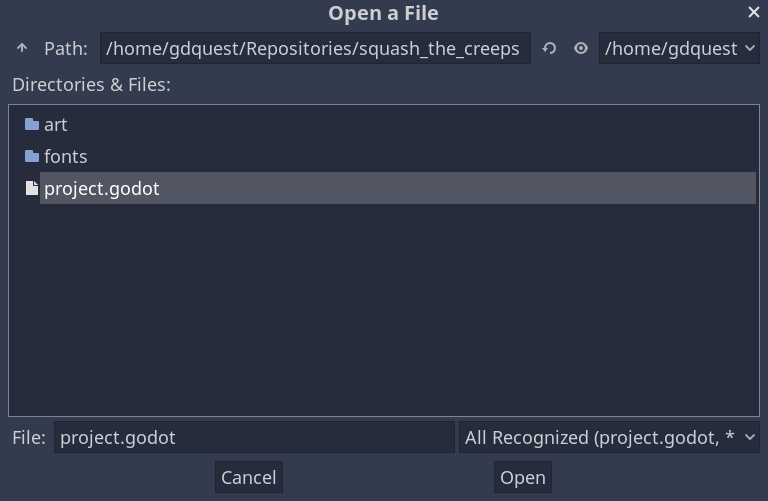Click the chevron arrow of the filter dropdown
This screenshot has width=768, height=501.
750,437
